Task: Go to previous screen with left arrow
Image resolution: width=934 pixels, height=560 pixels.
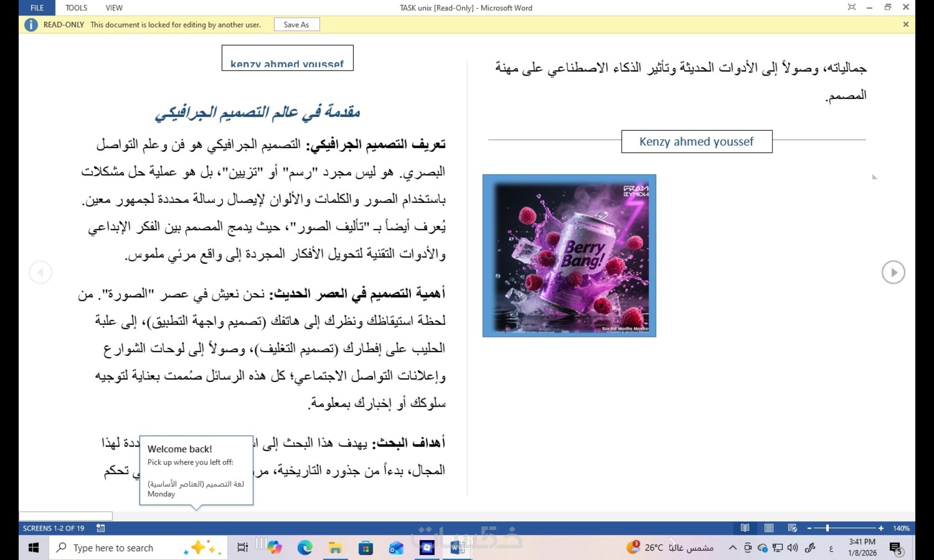Action: click(x=40, y=272)
